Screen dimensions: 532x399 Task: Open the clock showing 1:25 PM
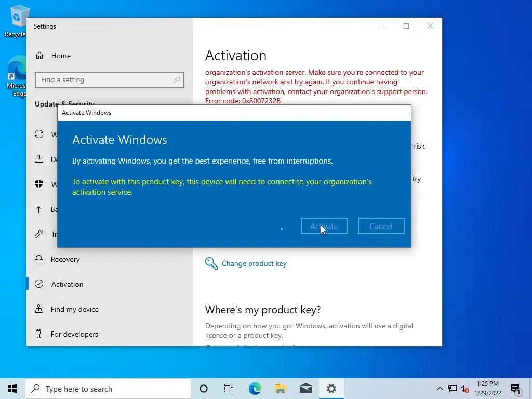[487, 389]
